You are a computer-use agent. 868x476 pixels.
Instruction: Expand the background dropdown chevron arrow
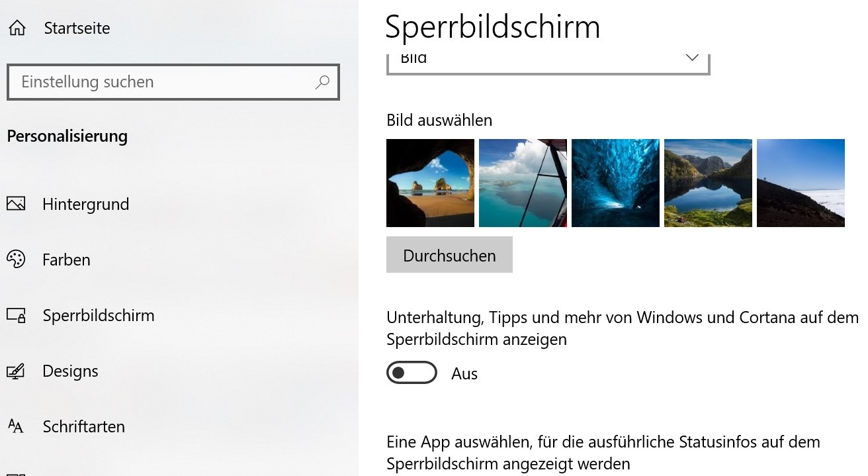[x=692, y=58]
